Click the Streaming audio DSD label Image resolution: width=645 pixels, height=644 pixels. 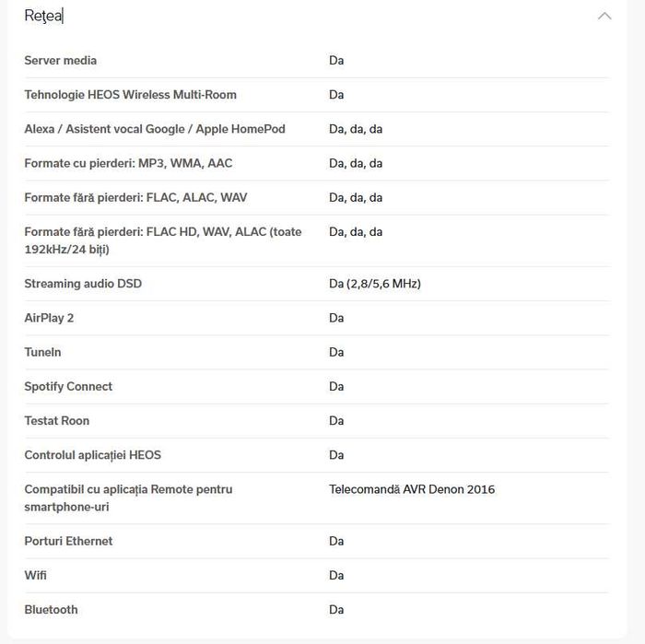83,284
